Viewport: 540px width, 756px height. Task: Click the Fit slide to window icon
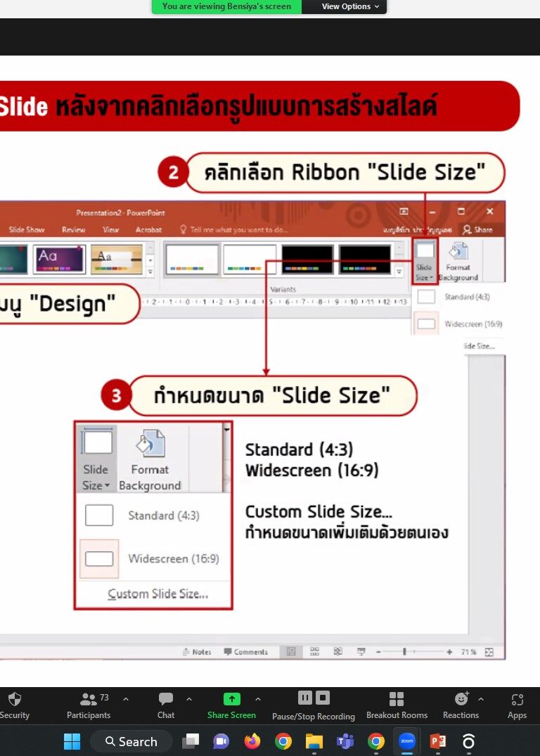[489, 652]
